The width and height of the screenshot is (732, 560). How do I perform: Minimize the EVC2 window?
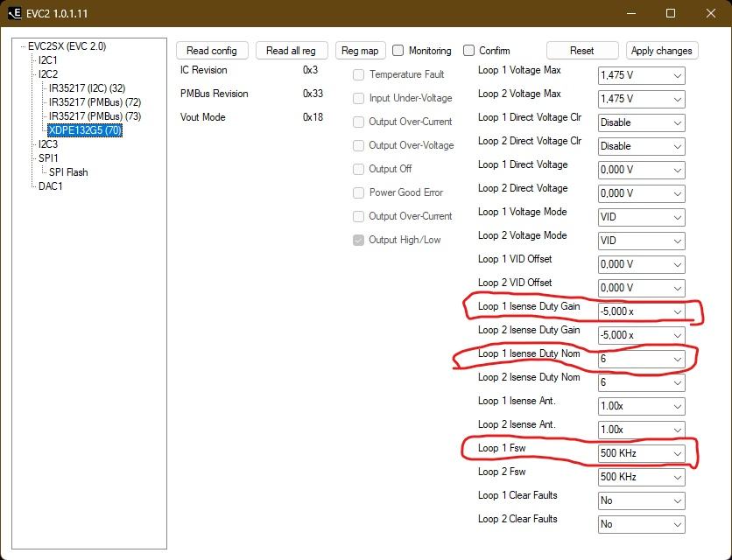tap(631, 13)
